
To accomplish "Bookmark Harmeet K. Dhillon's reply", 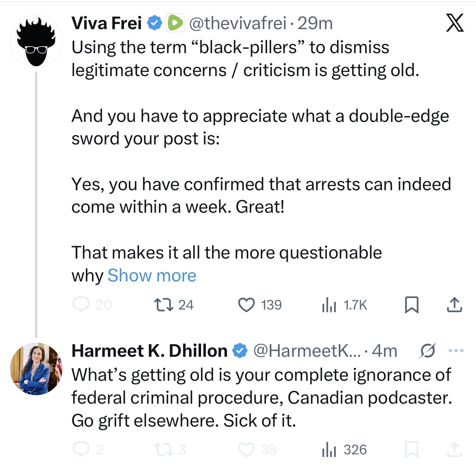I will 411,449.
